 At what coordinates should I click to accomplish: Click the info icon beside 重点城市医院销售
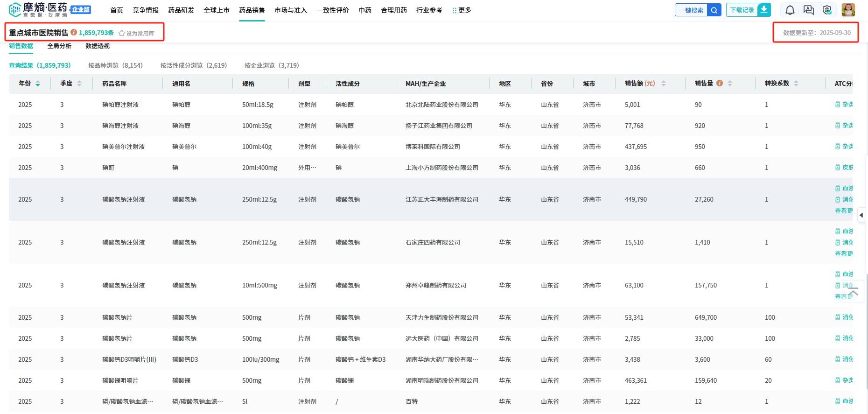(x=74, y=33)
